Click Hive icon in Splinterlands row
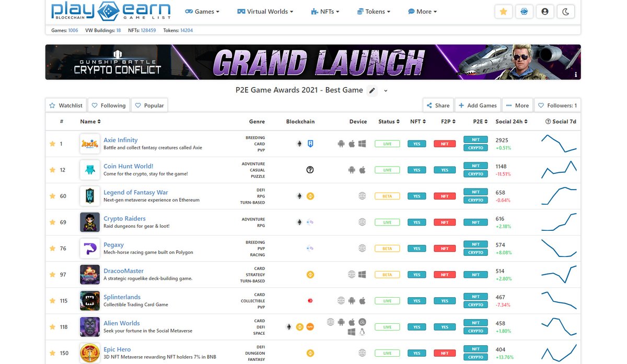 click(310, 301)
